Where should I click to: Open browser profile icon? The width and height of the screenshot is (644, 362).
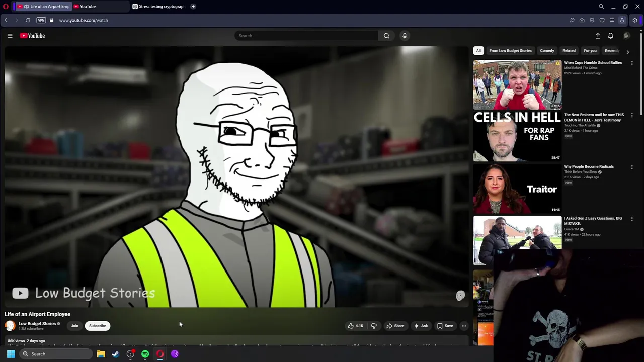tap(622, 20)
